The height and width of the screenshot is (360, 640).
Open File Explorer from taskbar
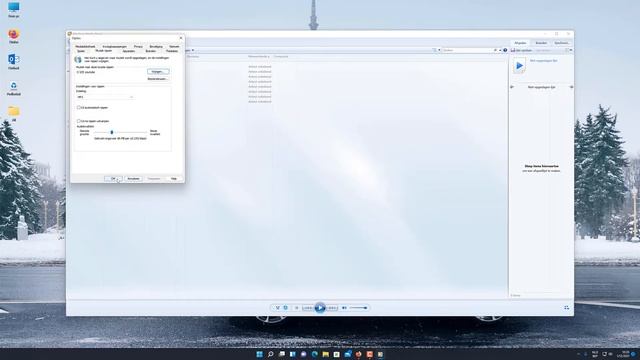326,354
